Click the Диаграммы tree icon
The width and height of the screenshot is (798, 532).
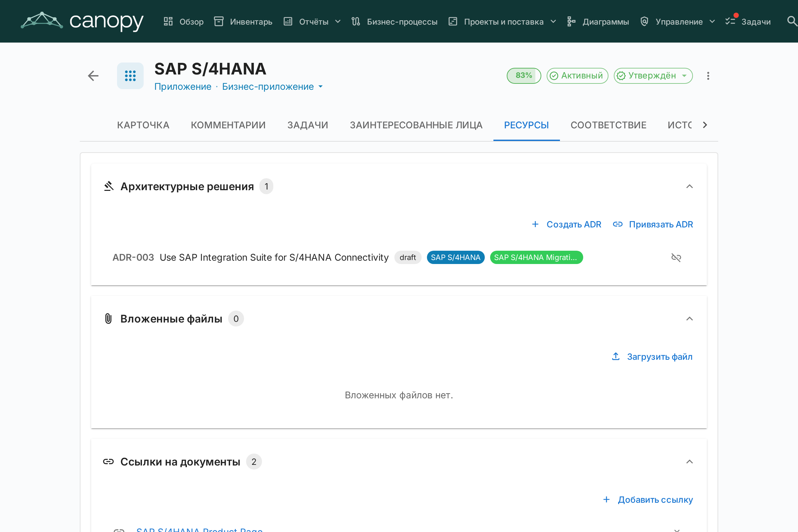[571, 21]
